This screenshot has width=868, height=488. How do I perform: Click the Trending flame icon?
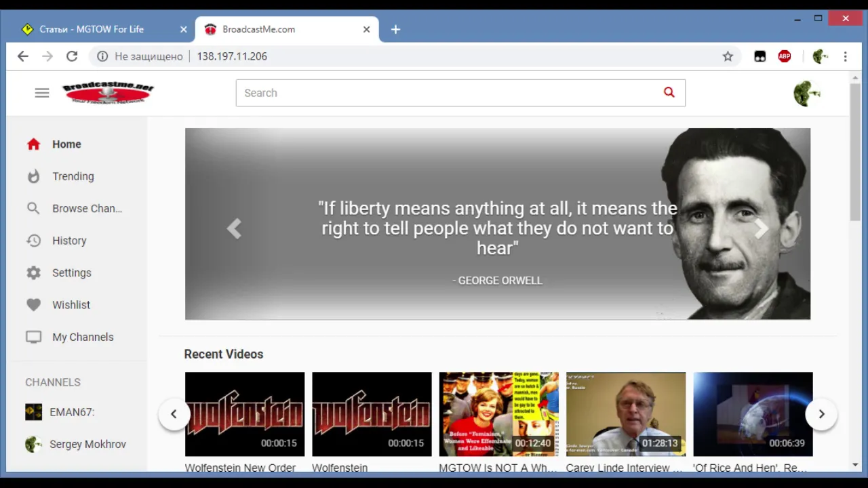point(34,176)
